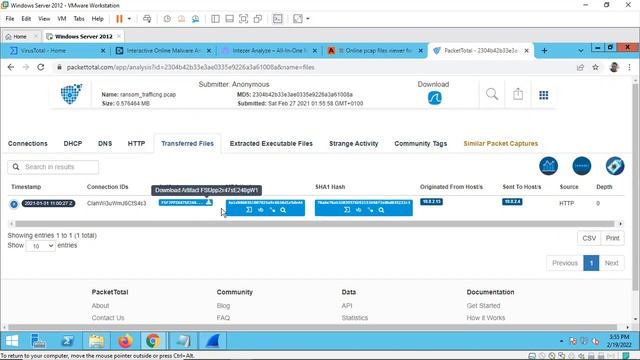Screen dimensions: 640x360
Task: Open the snapshot manager icon
Action: (x=196, y=19)
